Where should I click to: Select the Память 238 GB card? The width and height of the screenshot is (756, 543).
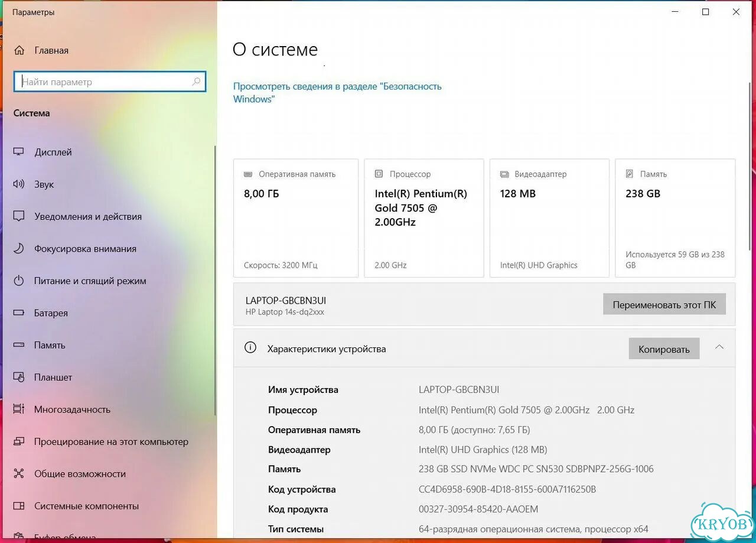point(675,218)
